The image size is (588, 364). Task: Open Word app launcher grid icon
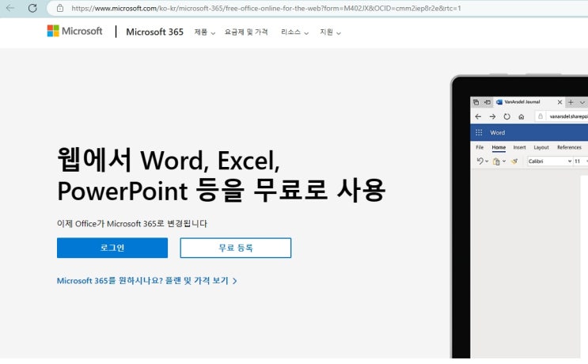479,133
